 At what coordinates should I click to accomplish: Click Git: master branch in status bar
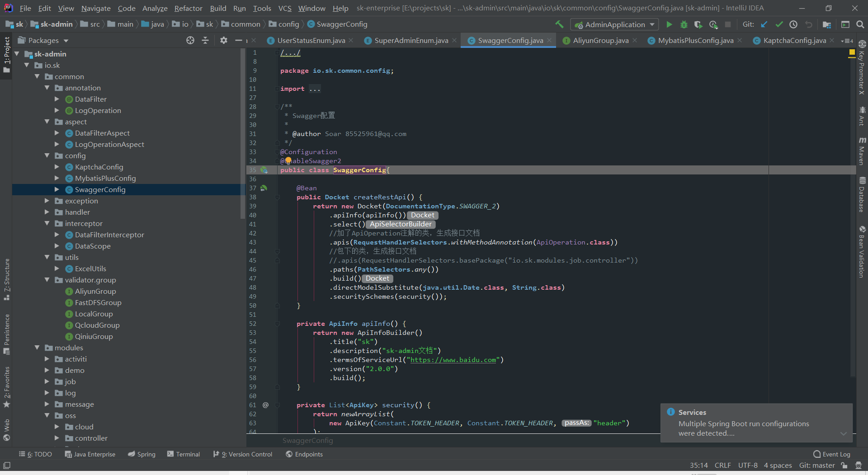coord(816,466)
